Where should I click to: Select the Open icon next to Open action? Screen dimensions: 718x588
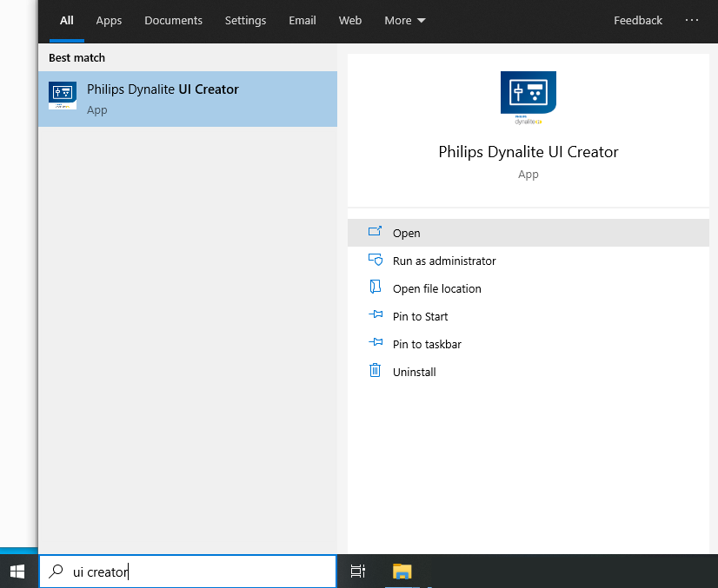click(376, 233)
